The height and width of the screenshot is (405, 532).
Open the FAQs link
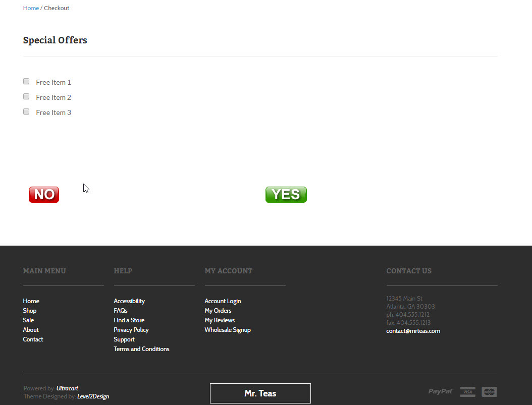[x=121, y=311]
